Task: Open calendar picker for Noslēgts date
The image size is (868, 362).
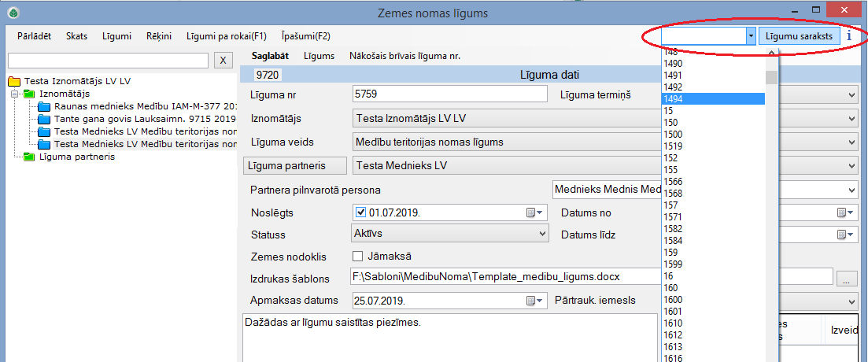Action: click(535, 212)
